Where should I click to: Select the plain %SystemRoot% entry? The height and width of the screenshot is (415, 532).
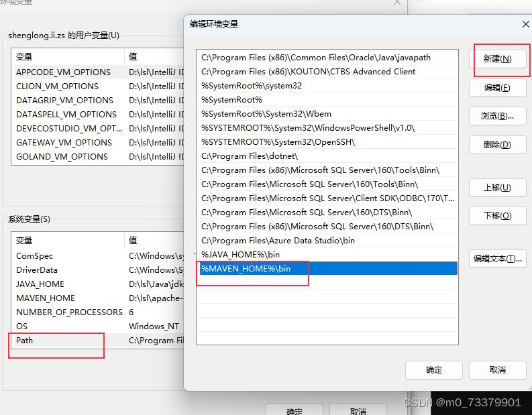(327, 100)
